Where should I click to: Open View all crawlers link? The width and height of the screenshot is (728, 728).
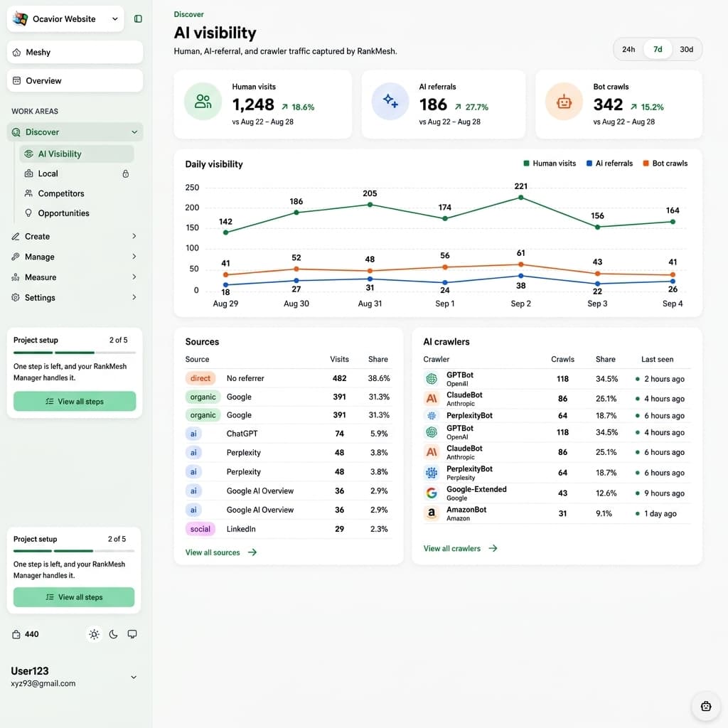pyautogui.click(x=460, y=548)
